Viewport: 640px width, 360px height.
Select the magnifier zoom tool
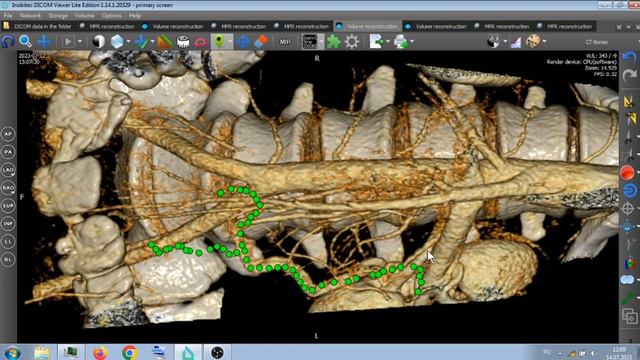pyautogui.click(x=25, y=41)
